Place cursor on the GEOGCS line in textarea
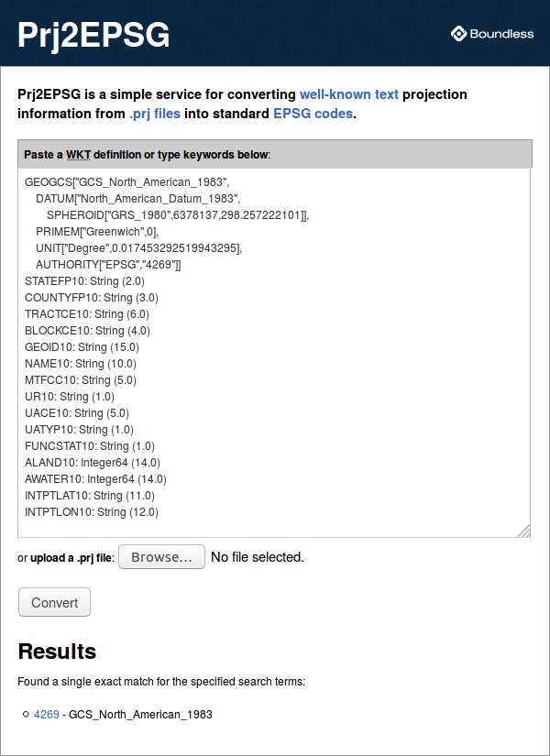This screenshot has width=550, height=756. pyautogui.click(x=126, y=182)
